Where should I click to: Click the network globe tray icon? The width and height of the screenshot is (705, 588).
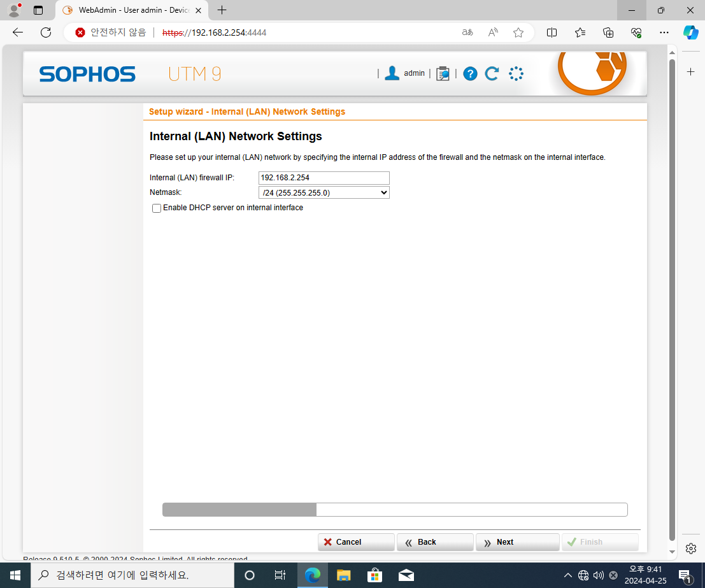[583, 575]
